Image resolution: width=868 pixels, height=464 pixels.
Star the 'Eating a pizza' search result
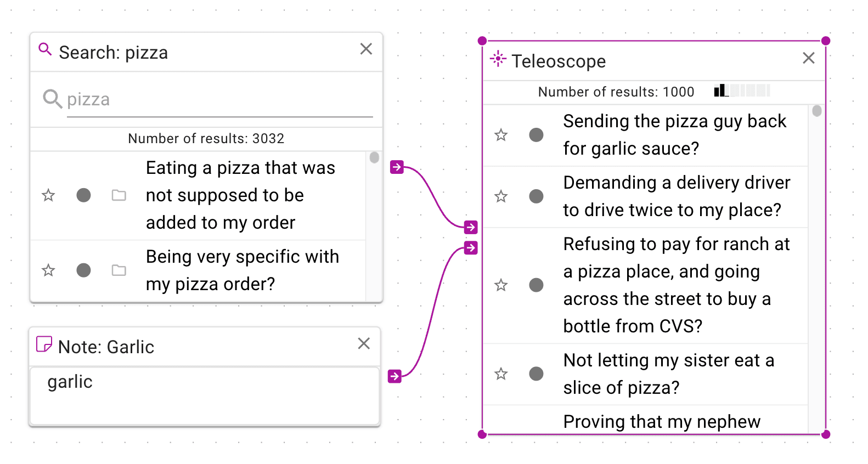(48, 195)
